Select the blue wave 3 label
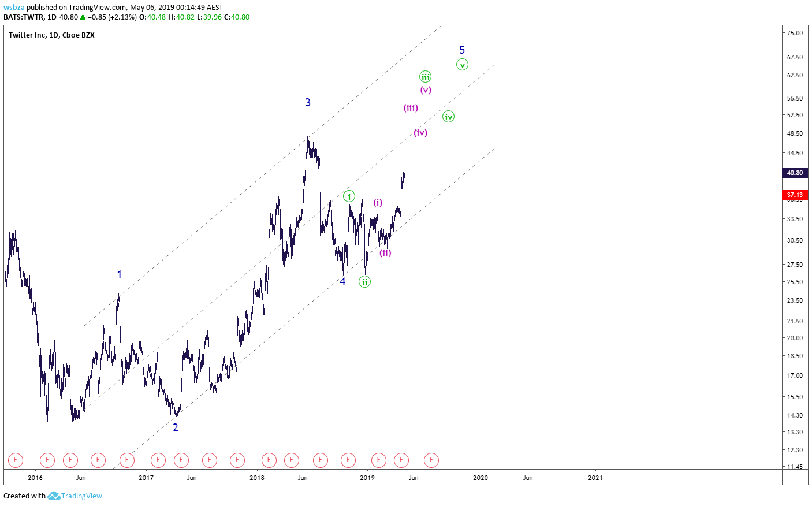812x506 pixels. (x=308, y=102)
